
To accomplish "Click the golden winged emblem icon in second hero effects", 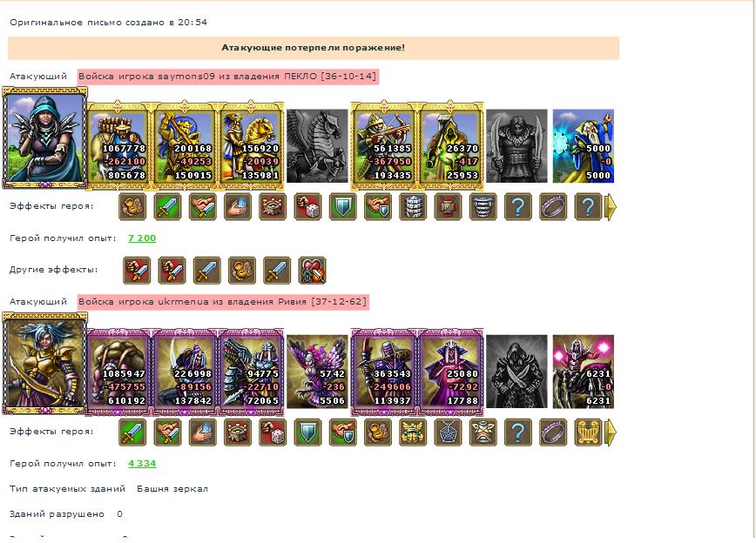I will coord(413,432).
